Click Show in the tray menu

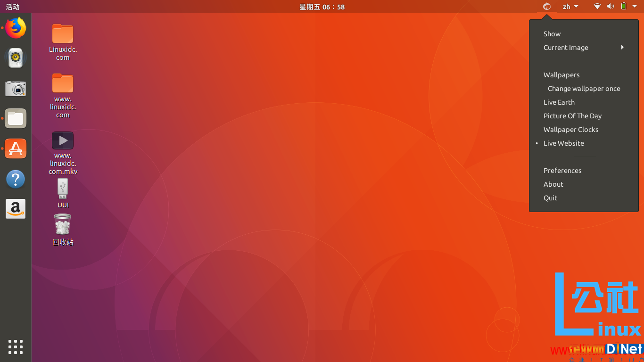click(584, 34)
